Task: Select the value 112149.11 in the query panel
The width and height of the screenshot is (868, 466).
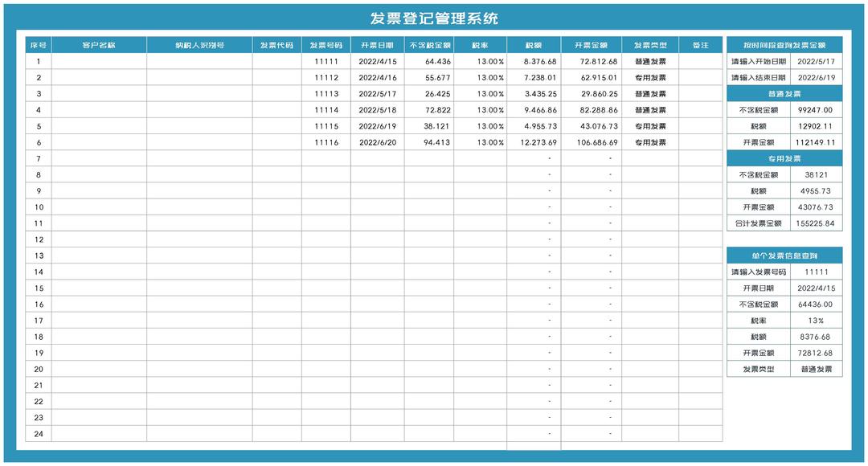Action: tap(817, 142)
